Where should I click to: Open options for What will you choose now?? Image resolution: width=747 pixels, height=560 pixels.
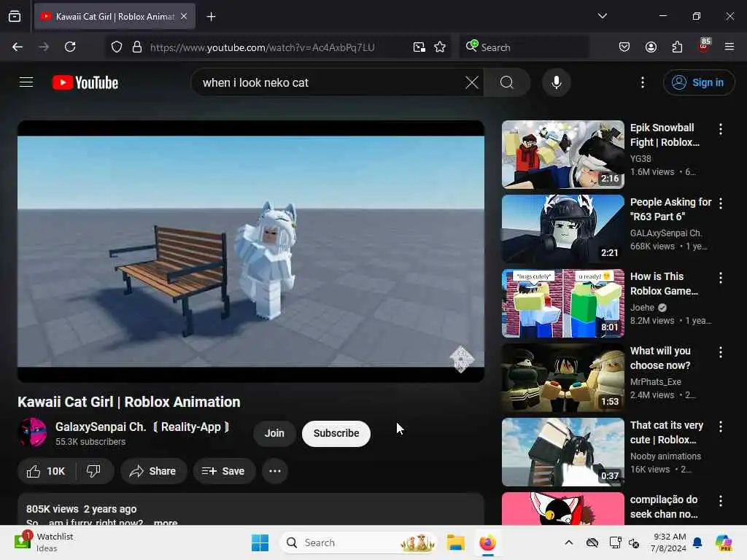point(721,352)
